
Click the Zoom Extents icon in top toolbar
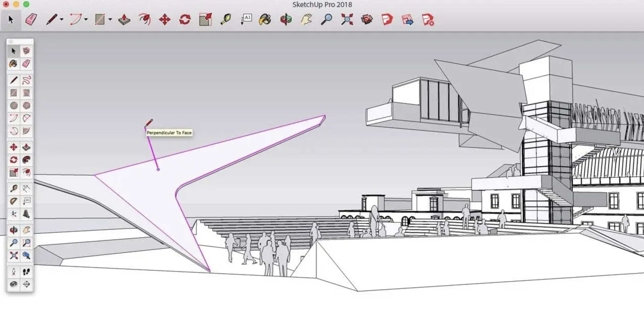[x=347, y=19]
